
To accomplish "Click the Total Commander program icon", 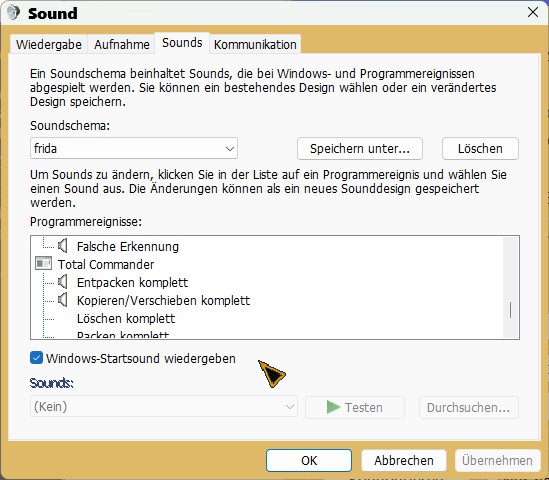I will (43, 264).
